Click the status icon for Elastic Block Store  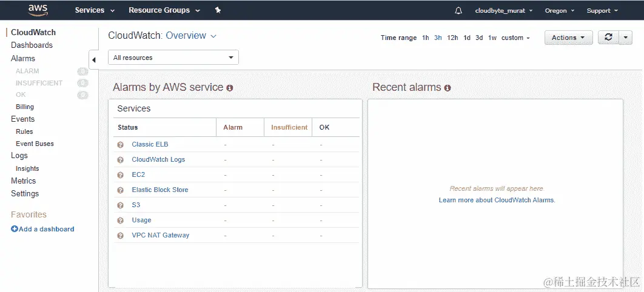[x=120, y=190]
